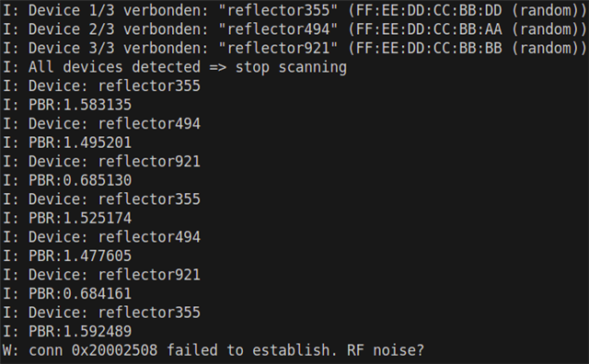Click the MAC address FF:EE:DD:CC:BB:AA

429,29
